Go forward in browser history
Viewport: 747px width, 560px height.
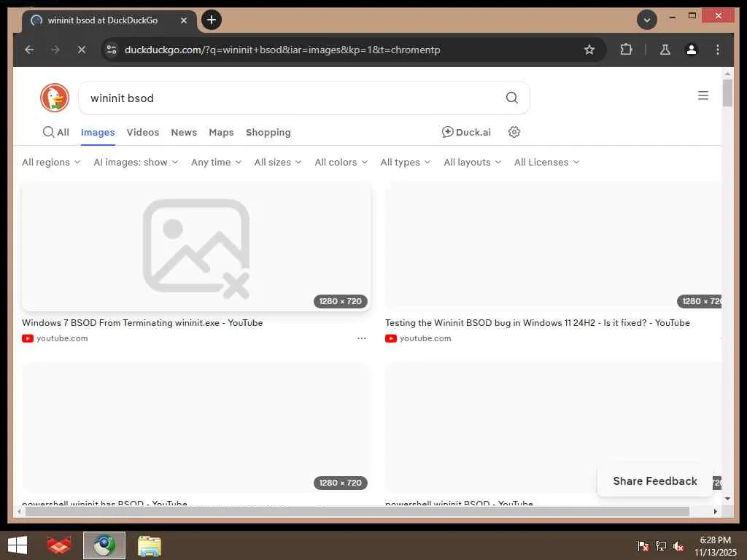tap(55, 50)
